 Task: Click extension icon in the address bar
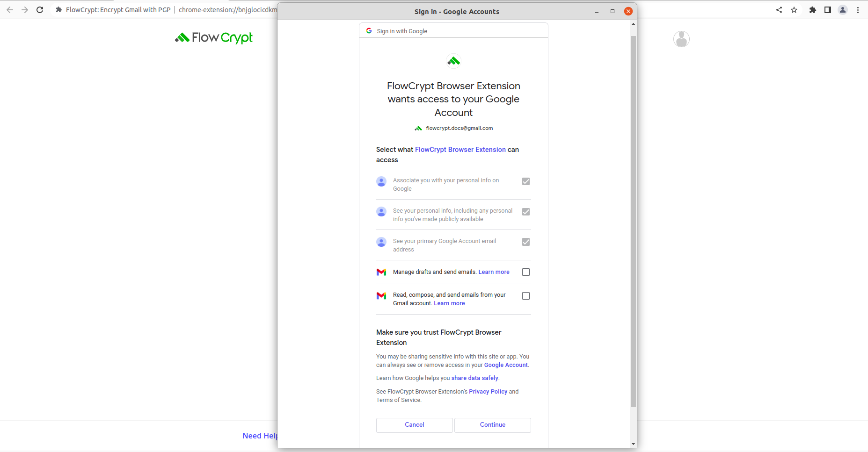(58, 10)
